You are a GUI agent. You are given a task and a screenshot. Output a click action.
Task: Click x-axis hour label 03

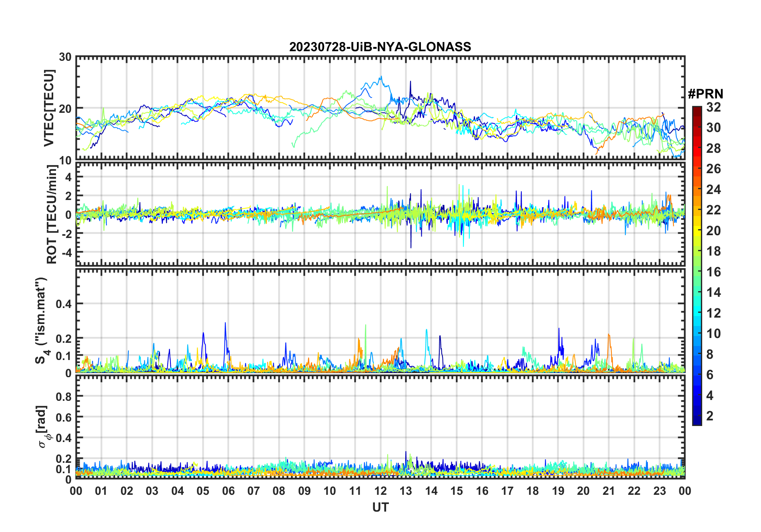[152, 491]
